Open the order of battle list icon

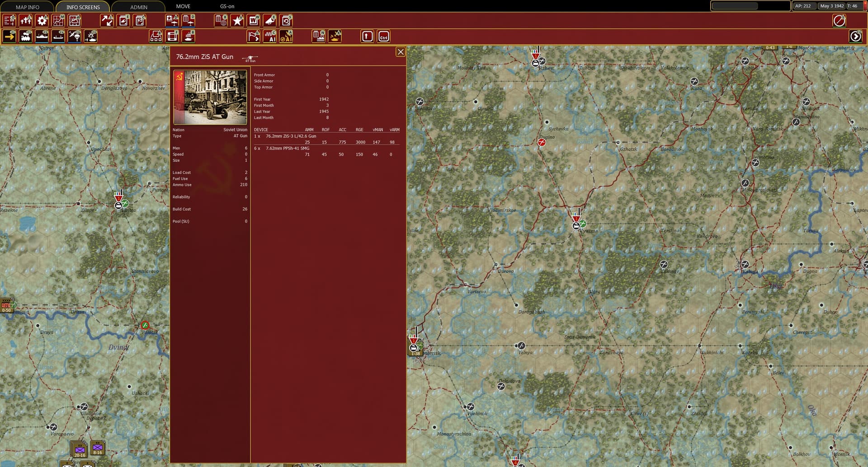pyautogui.click(x=9, y=21)
